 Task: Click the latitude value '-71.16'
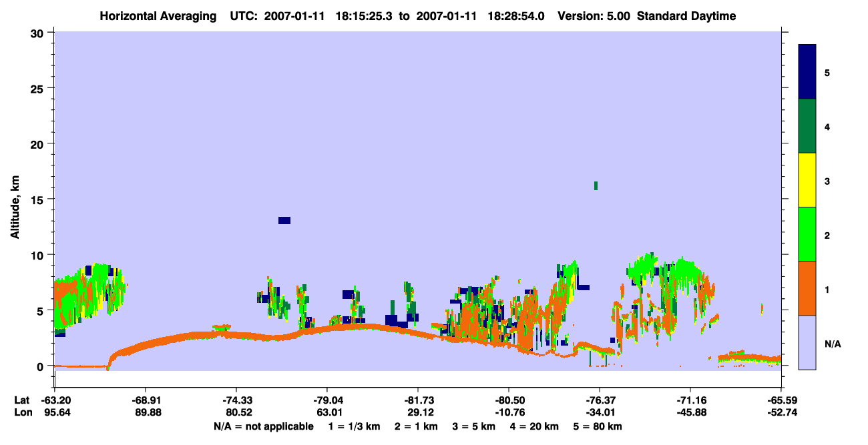(690, 400)
